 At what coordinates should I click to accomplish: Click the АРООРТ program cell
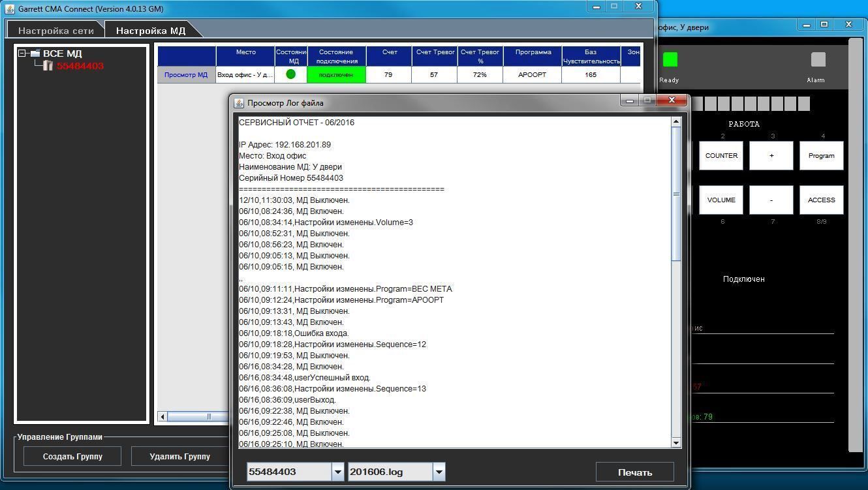click(532, 75)
